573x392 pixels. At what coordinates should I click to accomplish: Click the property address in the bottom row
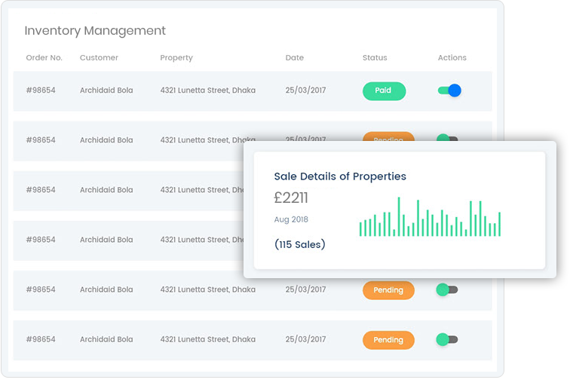(207, 339)
